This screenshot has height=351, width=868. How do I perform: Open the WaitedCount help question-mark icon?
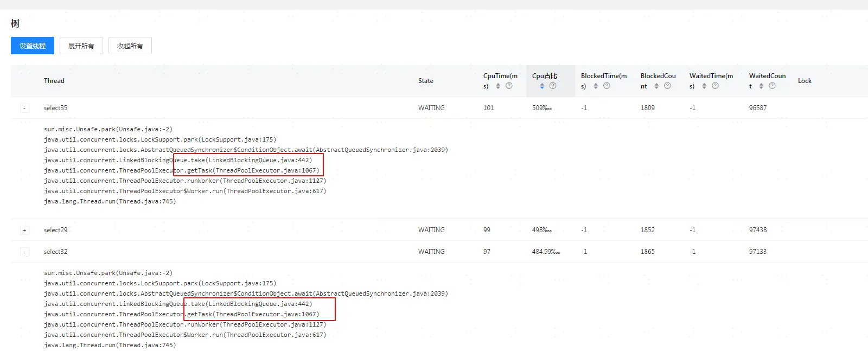point(772,86)
